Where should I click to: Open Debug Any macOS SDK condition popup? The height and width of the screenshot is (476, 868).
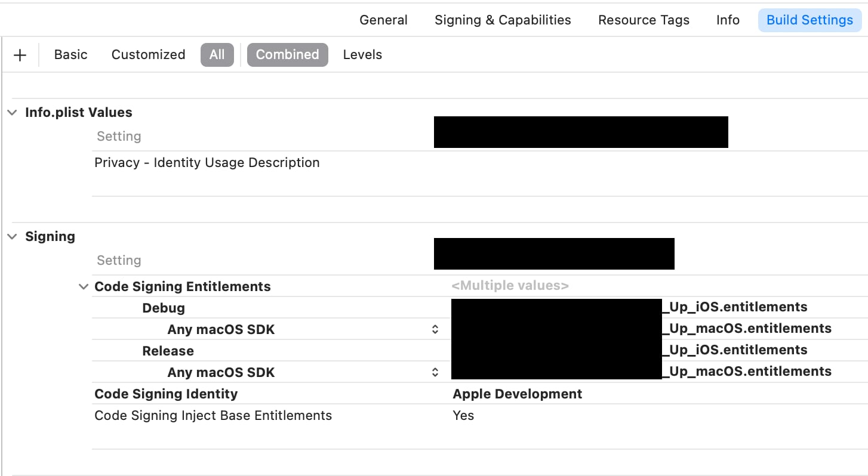tap(435, 329)
